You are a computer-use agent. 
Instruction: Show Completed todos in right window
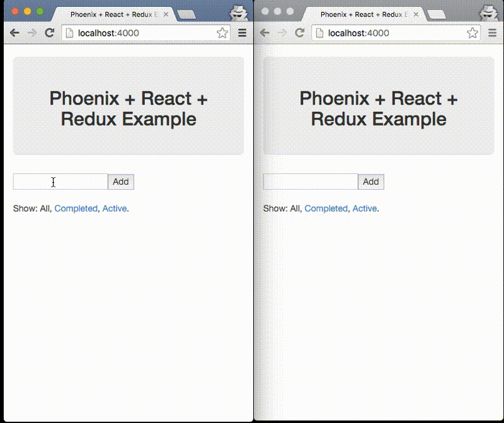tap(326, 209)
